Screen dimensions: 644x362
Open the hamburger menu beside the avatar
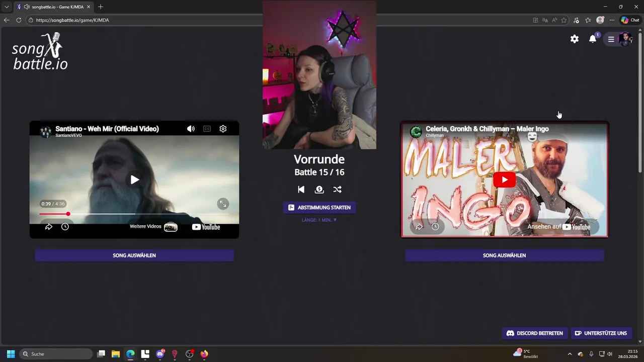coord(611,39)
